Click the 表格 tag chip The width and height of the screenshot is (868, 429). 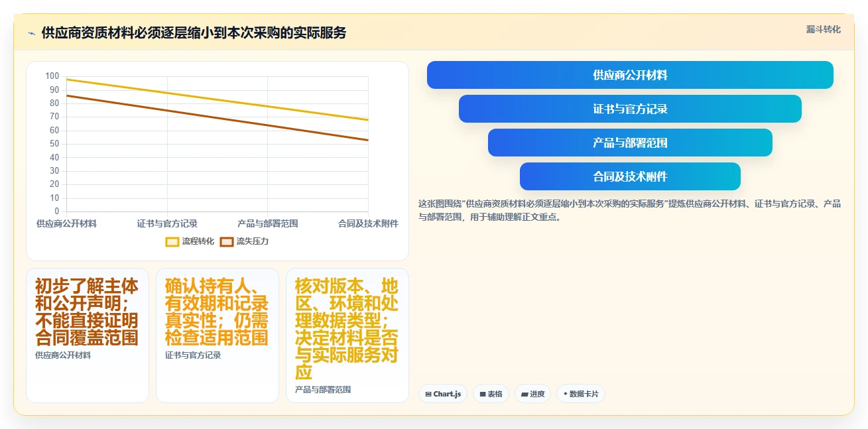(491, 394)
